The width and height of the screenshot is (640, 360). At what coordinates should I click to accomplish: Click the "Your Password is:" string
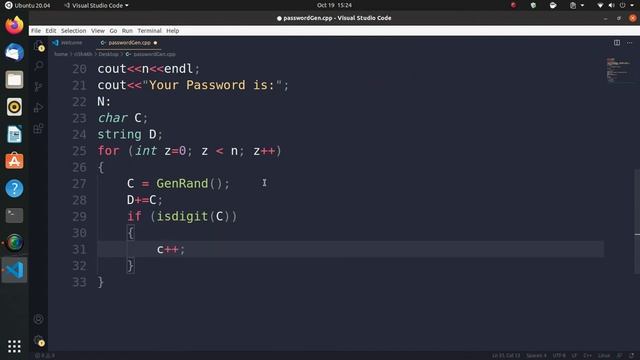coord(212,85)
